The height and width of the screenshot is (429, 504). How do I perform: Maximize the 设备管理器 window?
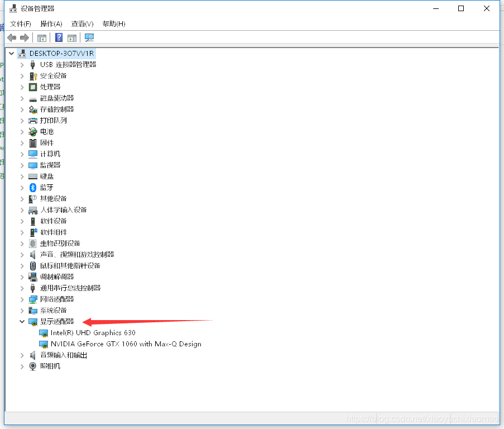pyautogui.click(x=461, y=9)
